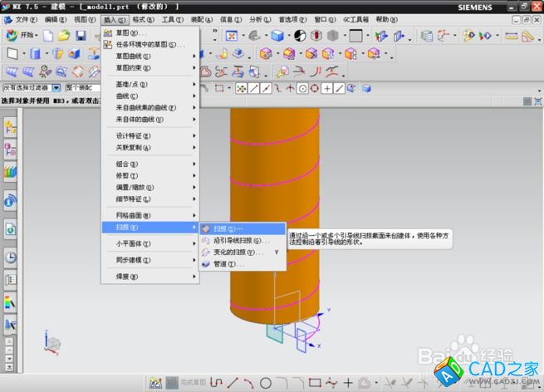Click the 开始 (Start) button

click(x=22, y=36)
